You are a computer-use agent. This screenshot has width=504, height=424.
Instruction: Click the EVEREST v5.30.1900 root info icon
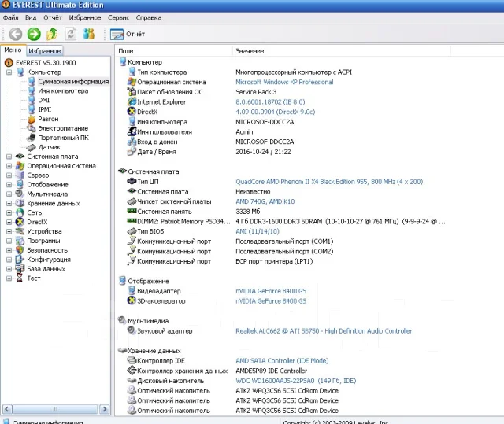[9, 63]
